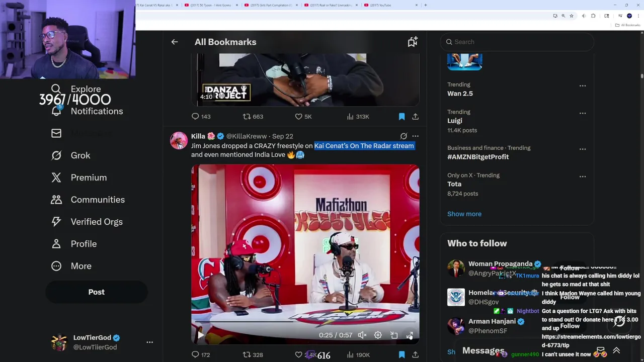Share the post with 313K views

pyautogui.click(x=415, y=117)
